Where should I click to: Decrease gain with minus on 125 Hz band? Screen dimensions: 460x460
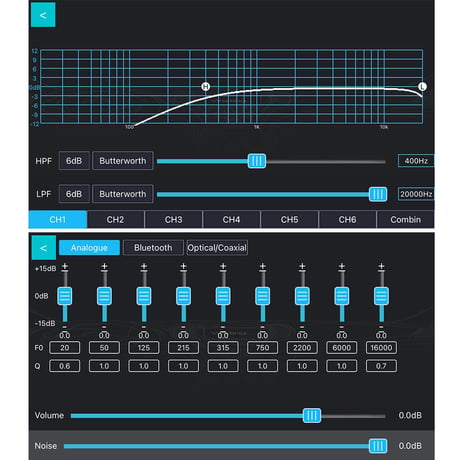tap(144, 327)
